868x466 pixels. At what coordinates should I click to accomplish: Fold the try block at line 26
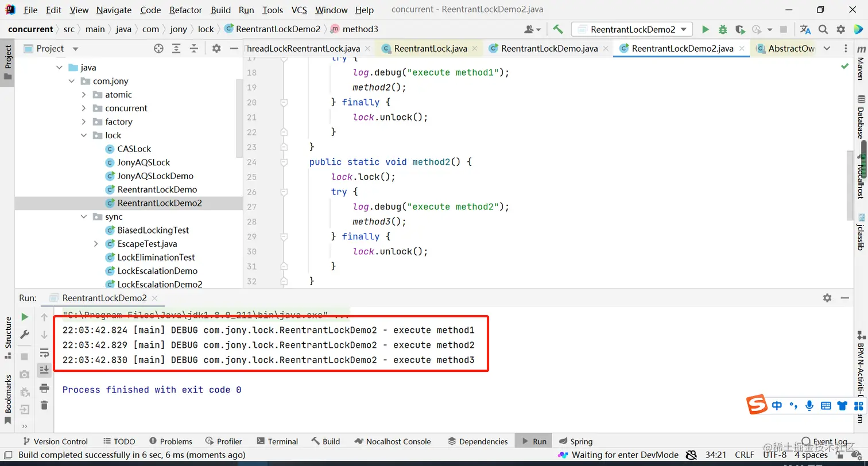pyautogui.click(x=283, y=192)
